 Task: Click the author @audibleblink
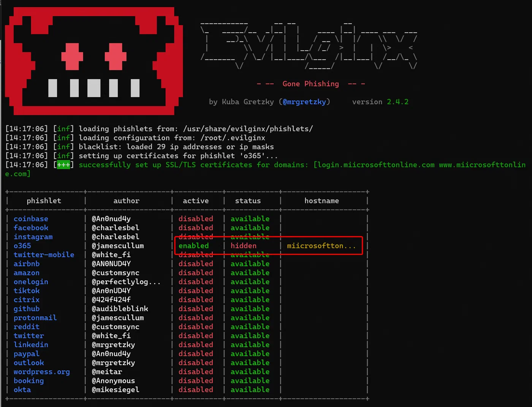(x=120, y=309)
